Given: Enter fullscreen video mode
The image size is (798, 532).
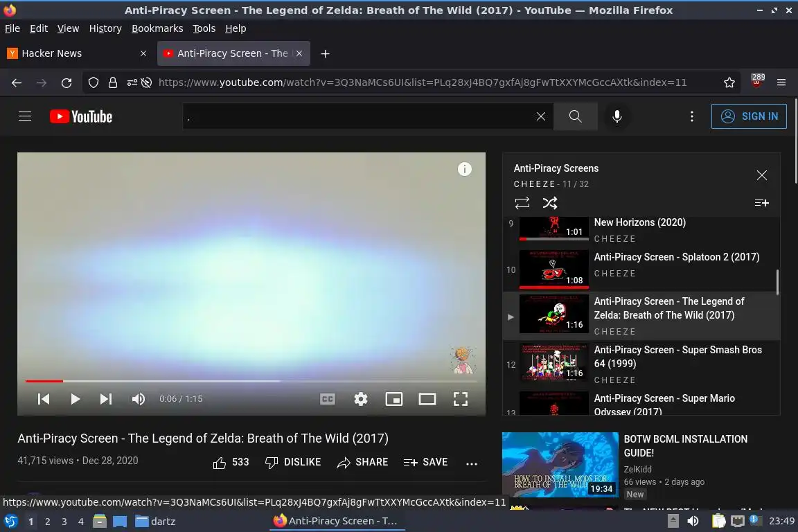Looking at the screenshot, I should pyautogui.click(x=460, y=399).
